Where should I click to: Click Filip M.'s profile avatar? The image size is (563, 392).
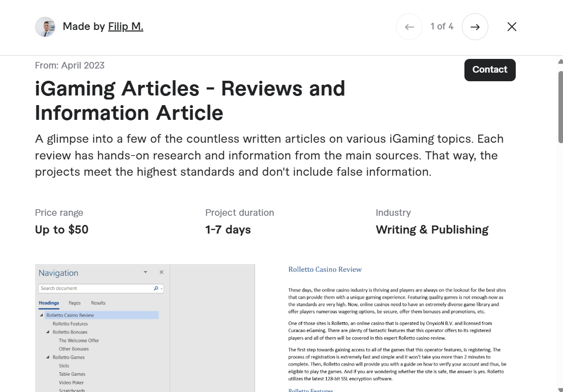point(45,26)
